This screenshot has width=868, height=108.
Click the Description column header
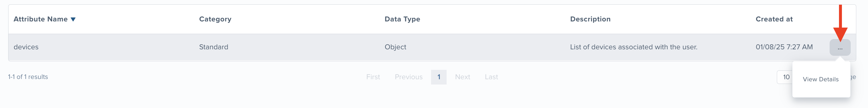[590, 19]
